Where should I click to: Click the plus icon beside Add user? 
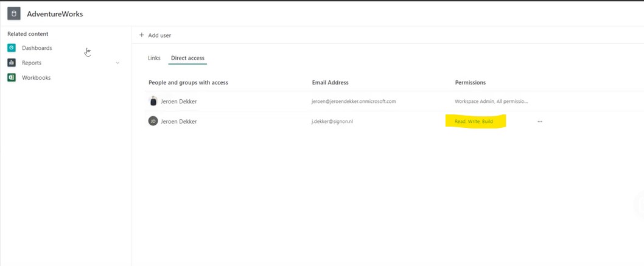coord(142,35)
